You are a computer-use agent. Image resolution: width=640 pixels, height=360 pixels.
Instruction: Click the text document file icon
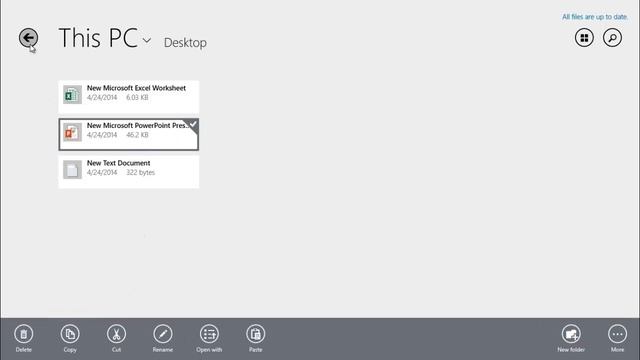pos(72,170)
